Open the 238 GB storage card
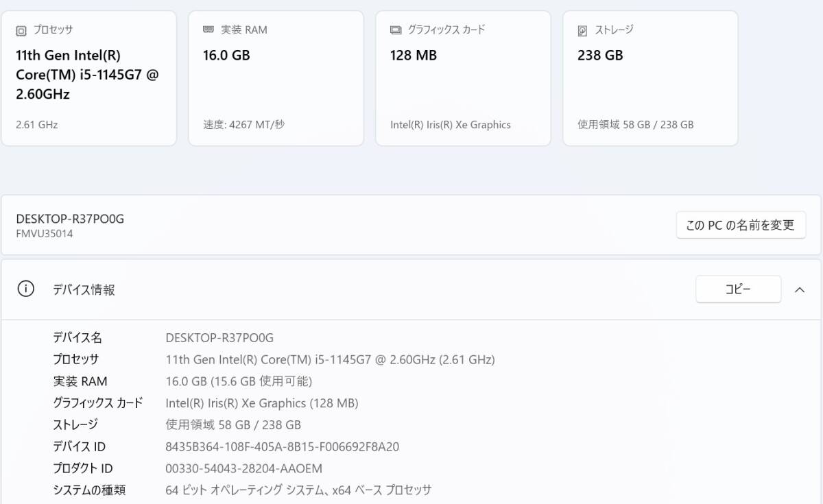 pyautogui.click(x=650, y=78)
